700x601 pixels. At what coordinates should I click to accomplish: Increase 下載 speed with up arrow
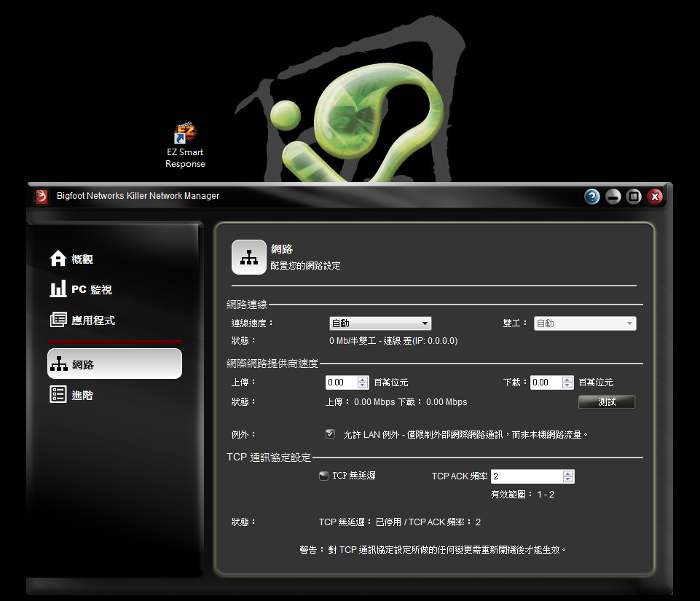[567, 379]
